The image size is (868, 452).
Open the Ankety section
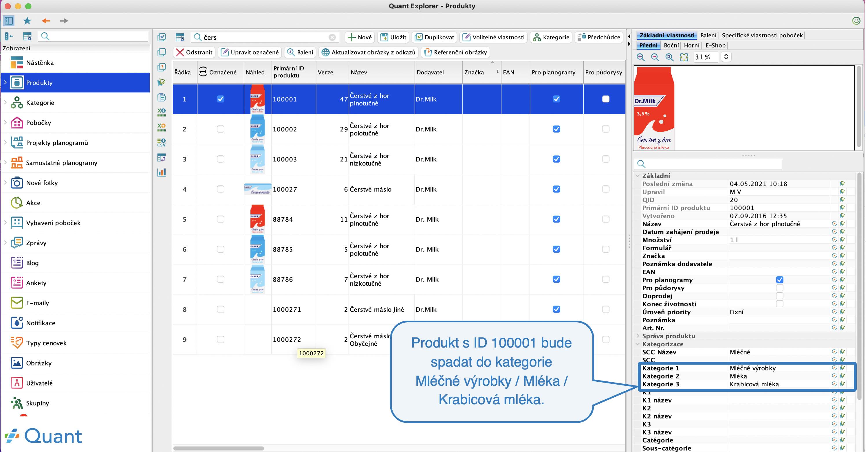[76, 283]
